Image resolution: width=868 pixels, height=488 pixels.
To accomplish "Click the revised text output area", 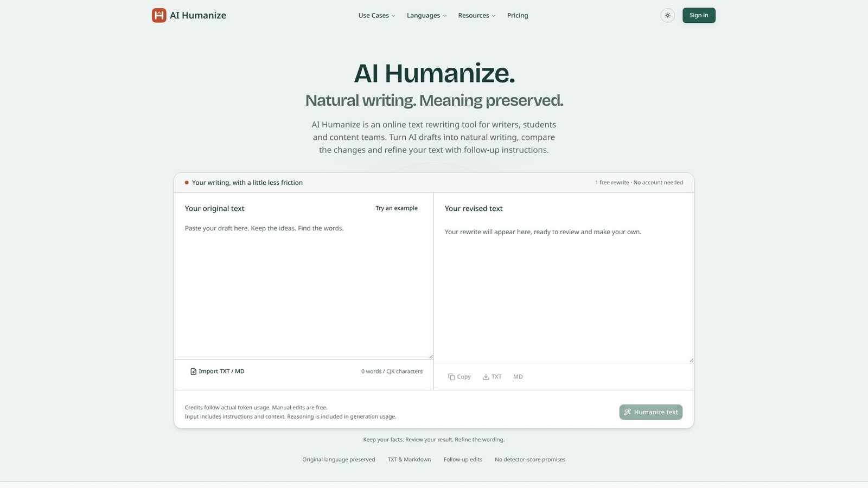I will pyautogui.click(x=564, y=293).
